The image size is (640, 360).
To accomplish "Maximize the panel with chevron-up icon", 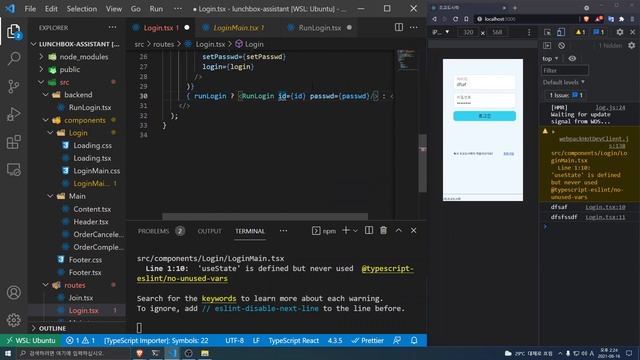I will pyautogui.click(x=398, y=231).
